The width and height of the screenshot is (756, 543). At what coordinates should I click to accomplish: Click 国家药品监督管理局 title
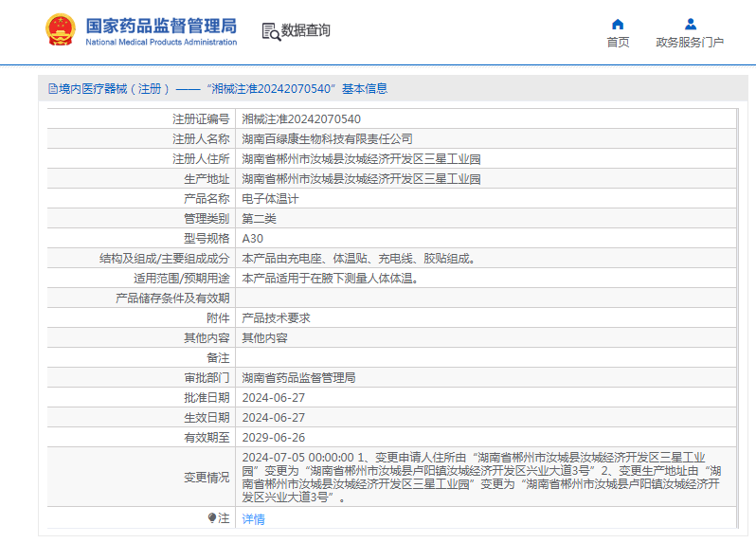(161, 26)
